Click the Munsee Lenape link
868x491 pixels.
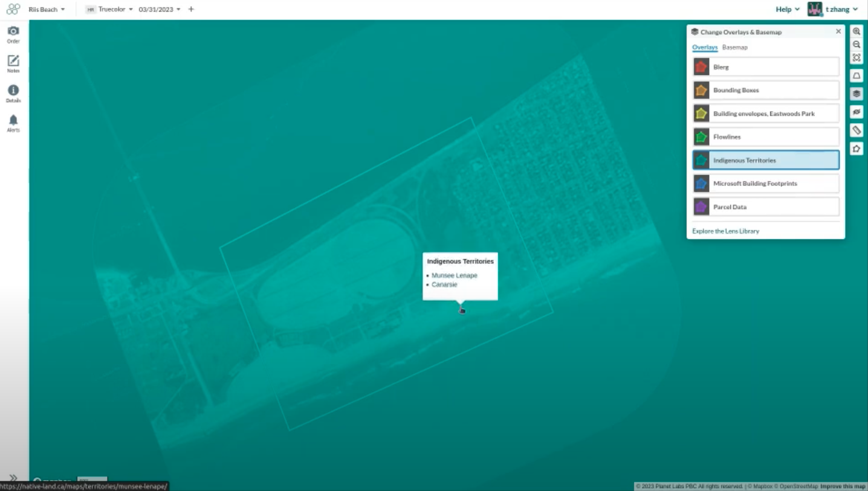click(454, 275)
